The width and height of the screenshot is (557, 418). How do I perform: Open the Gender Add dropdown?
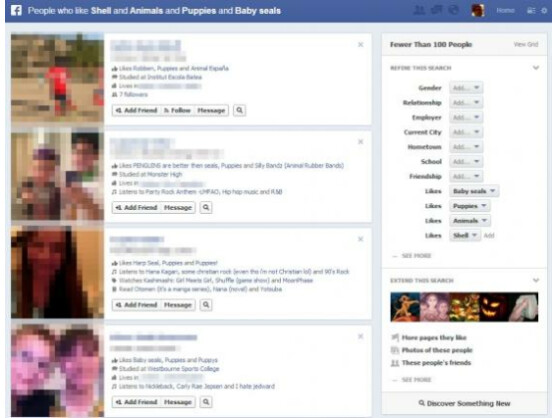point(466,88)
